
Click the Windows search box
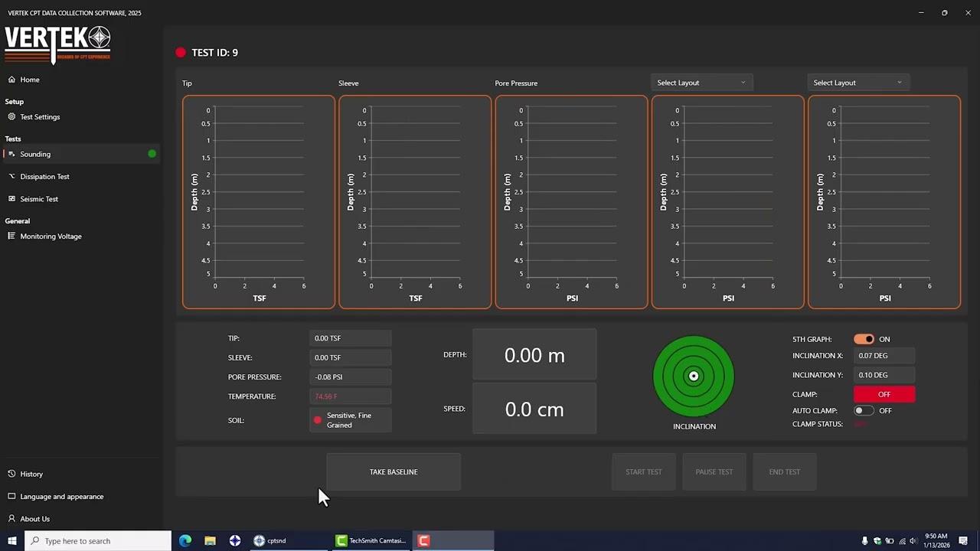[x=98, y=541]
